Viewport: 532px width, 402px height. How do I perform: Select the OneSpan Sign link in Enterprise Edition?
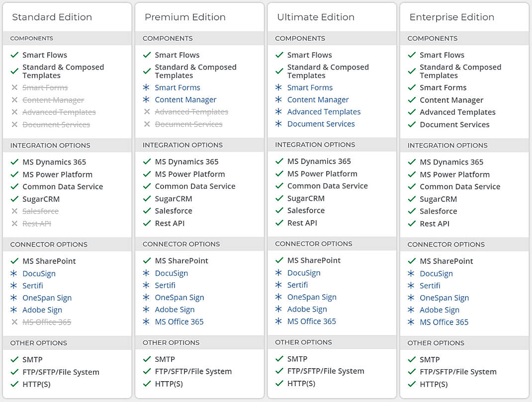tap(444, 298)
